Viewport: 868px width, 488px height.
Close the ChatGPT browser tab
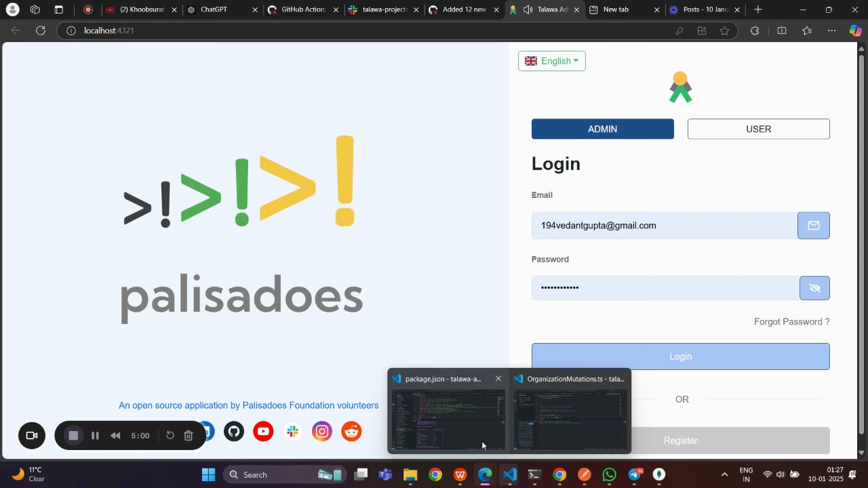coord(255,10)
